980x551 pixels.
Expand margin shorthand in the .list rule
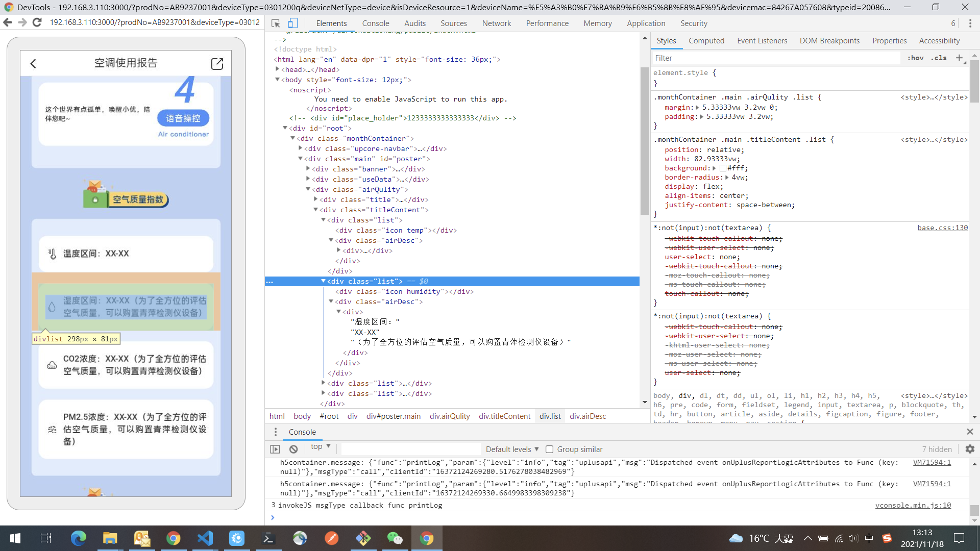pos(697,108)
